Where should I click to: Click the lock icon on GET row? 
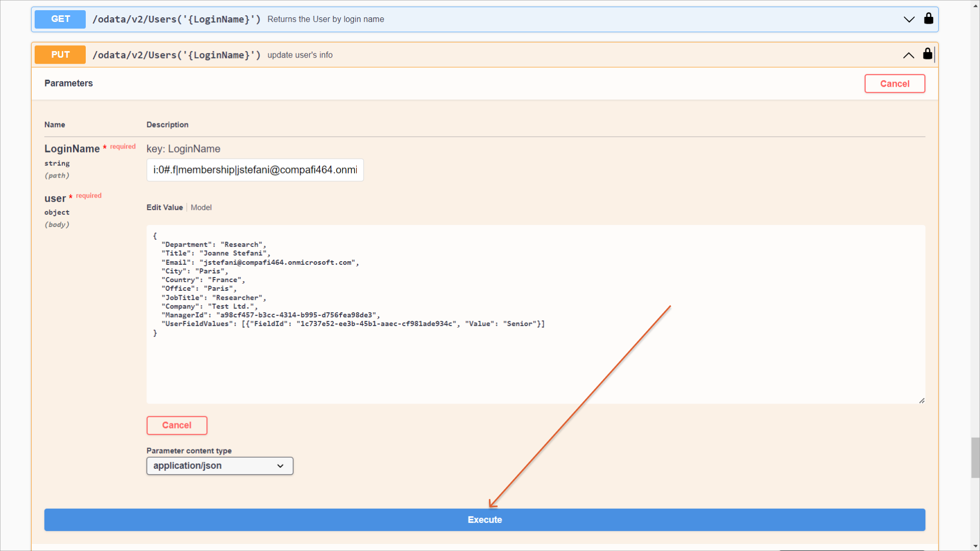point(928,19)
